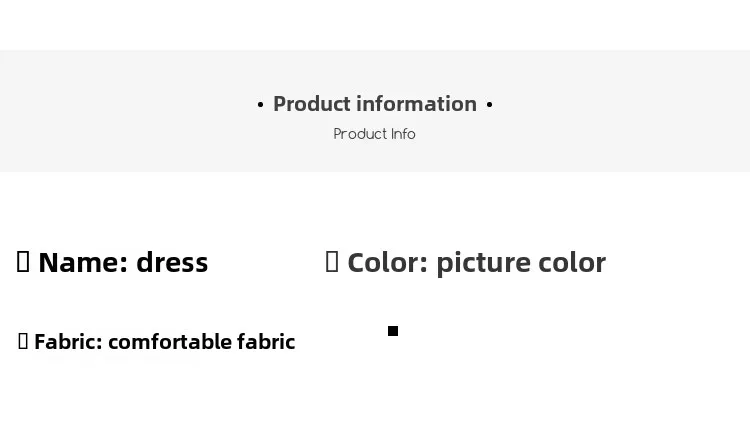Click the box symbol before Fabric

coord(23,341)
